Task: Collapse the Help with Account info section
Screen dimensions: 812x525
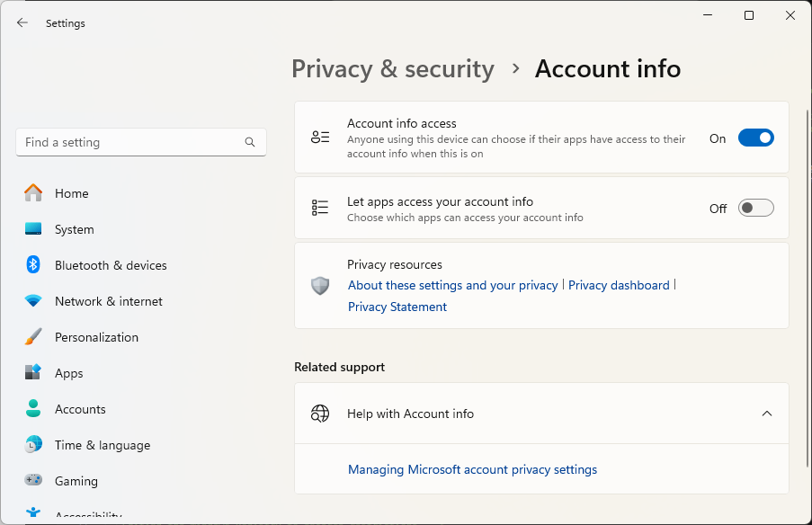Action: click(x=767, y=414)
